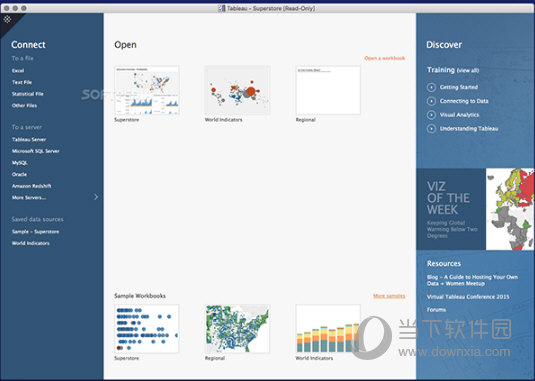This screenshot has width=535, height=381.
Task: Open the recent Superstore workbook thumbnail
Action: [x=147, y=90]
